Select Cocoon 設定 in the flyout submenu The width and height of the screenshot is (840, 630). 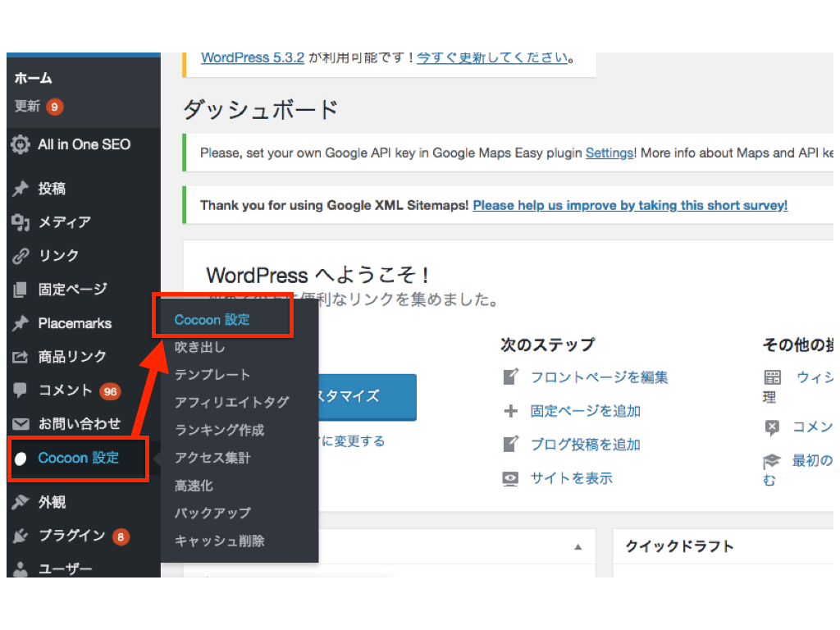pos(212,320)
